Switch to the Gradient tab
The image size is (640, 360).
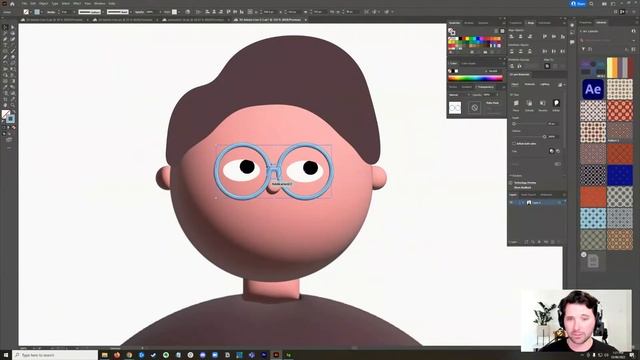point(467,87)
